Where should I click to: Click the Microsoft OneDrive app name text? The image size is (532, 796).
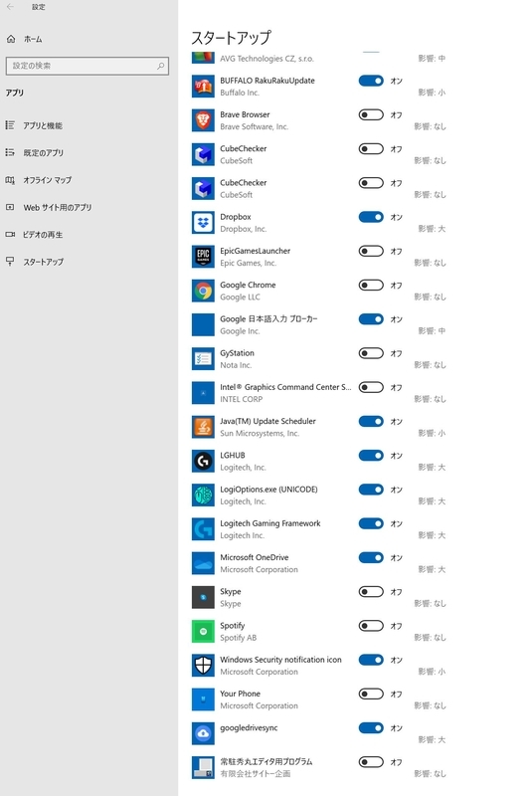255,557
